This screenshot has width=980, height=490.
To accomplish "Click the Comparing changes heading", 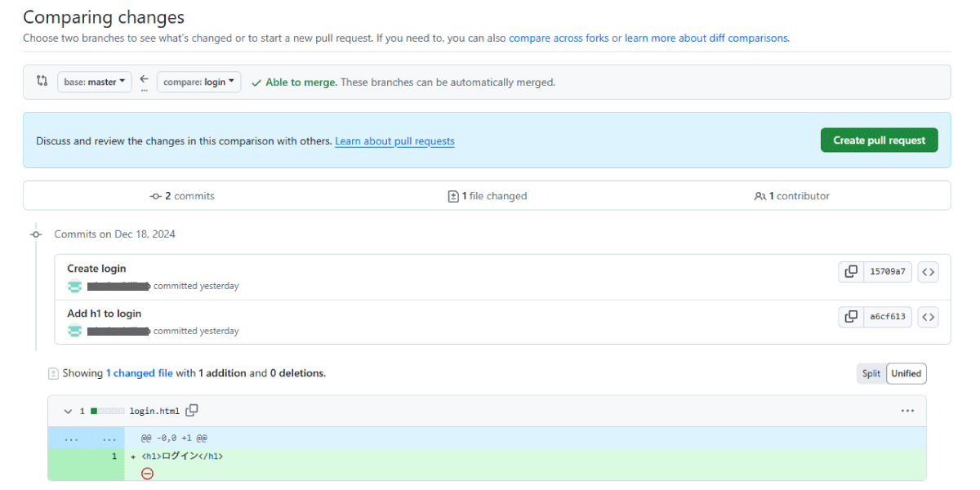I will pyautogui.click(x=104, y=17).
